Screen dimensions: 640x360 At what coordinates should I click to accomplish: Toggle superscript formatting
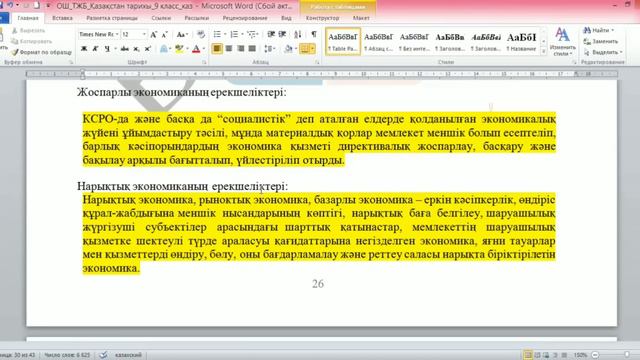[x=148, y=49]
